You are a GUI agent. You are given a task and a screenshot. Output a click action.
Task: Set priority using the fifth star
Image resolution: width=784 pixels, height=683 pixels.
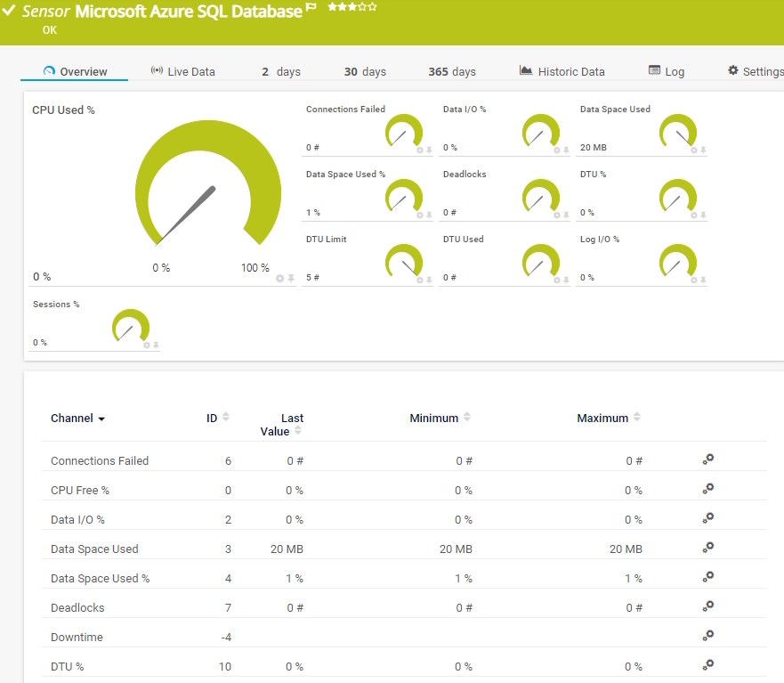[x=373, y=7]
